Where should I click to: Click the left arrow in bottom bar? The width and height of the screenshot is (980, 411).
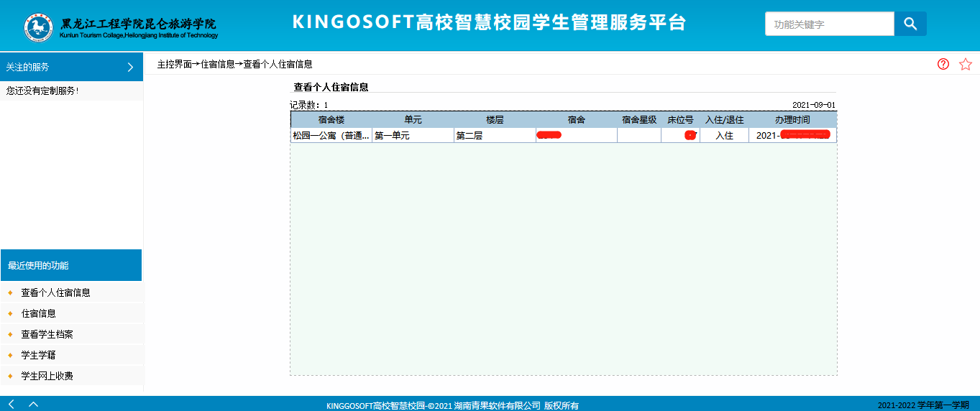tap(12, 404)
